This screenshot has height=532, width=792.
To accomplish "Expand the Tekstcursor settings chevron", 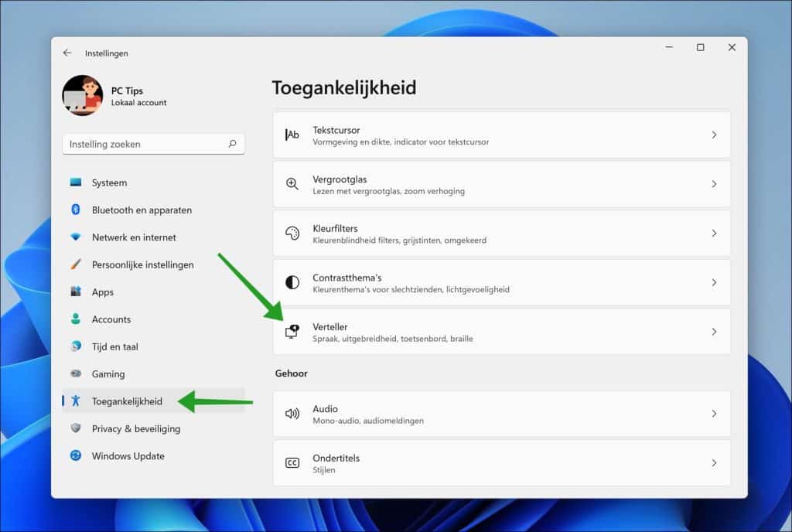I will tap(713, 135).
